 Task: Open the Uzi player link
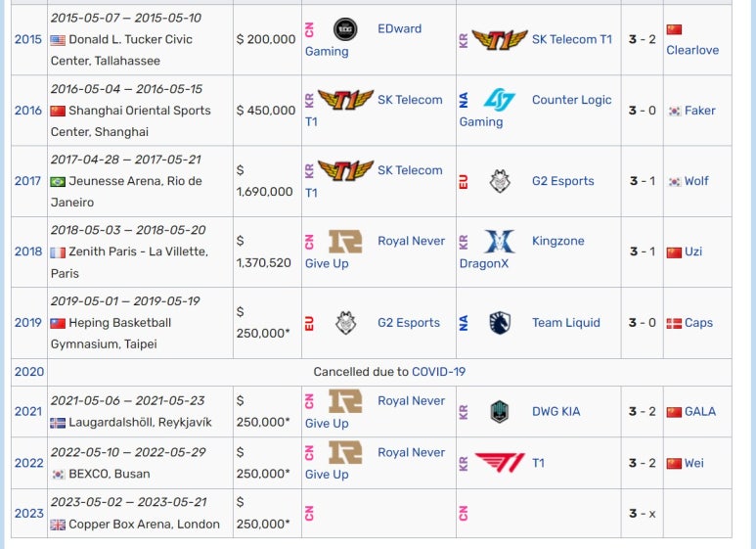tap(693, 252)
